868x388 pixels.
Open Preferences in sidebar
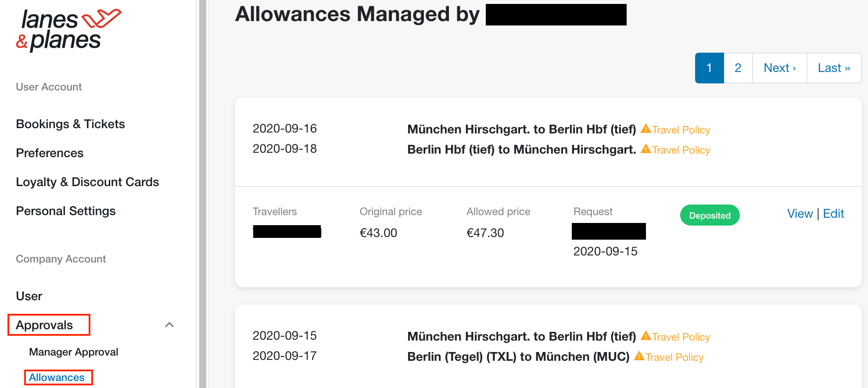tap(50, 153)
